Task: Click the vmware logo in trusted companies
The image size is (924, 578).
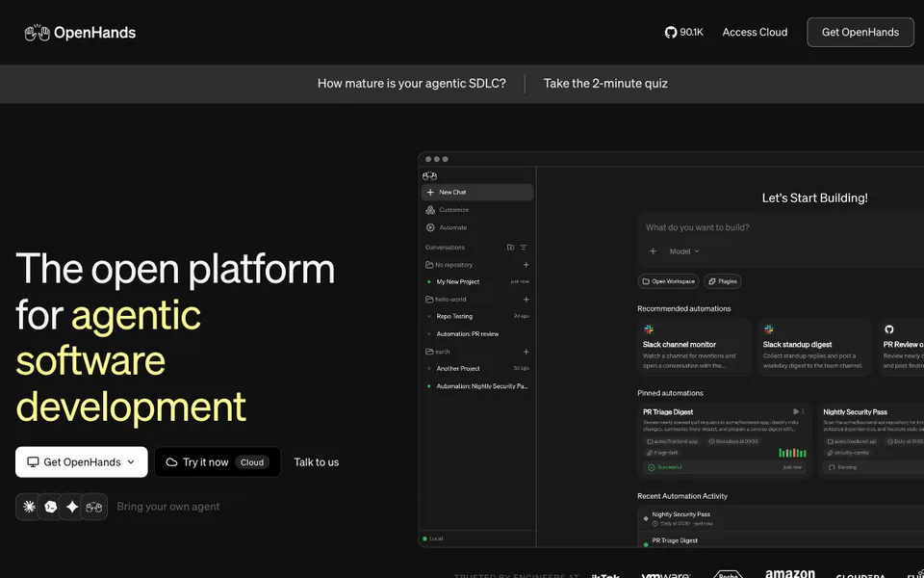Action: click(666, 575)
